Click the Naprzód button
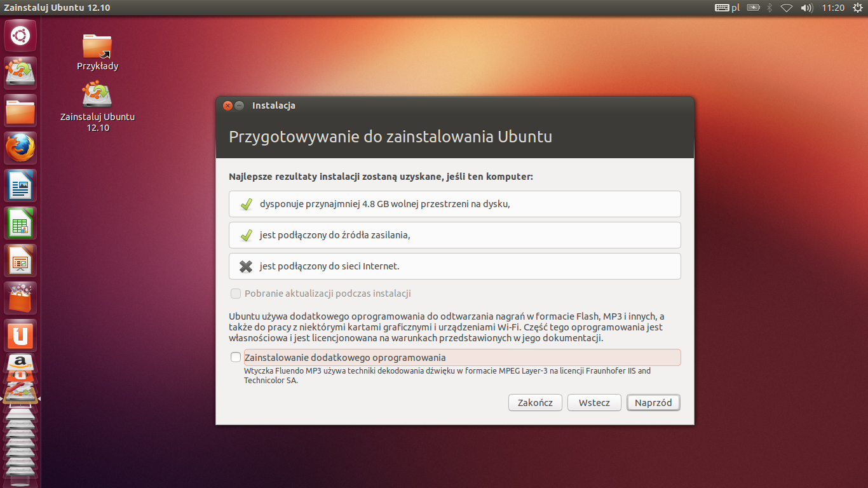 [653, 402]
